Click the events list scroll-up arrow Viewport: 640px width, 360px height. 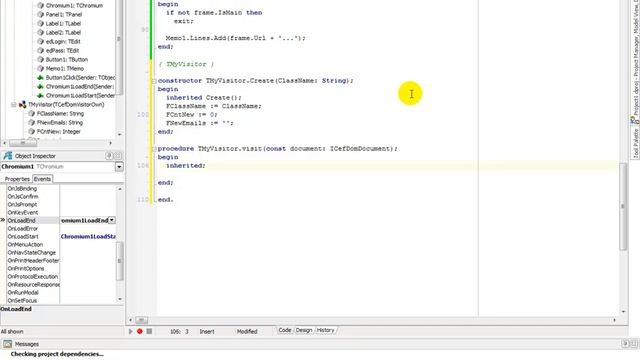point(120,189)
